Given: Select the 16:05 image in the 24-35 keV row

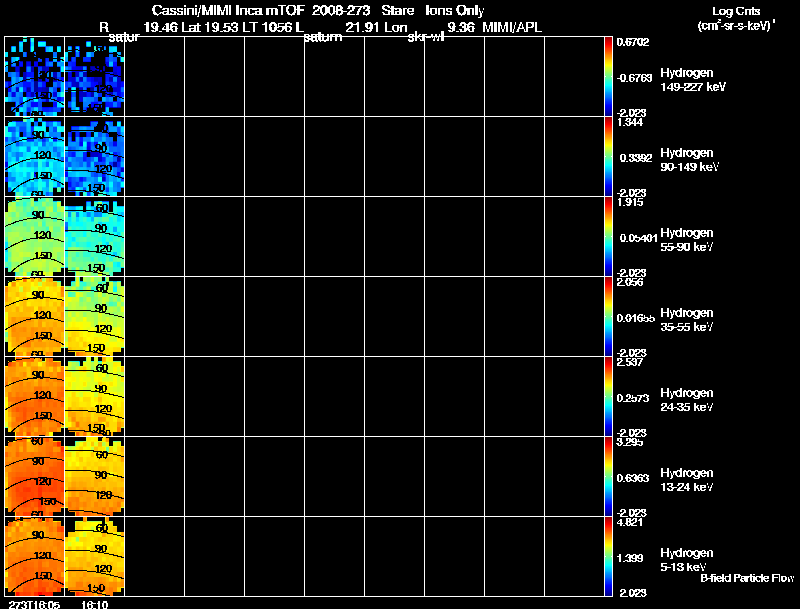Looking at the screenshot, I should [x=35, y=397].
